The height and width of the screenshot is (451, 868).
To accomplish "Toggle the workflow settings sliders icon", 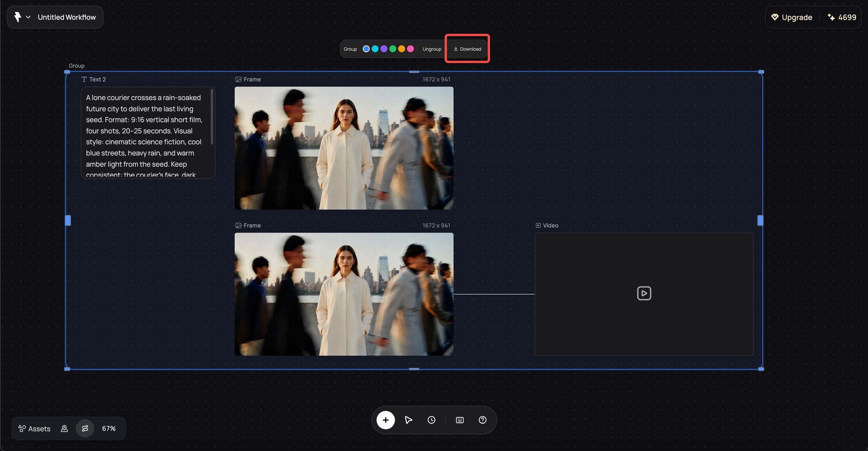I will coord(85,428).
